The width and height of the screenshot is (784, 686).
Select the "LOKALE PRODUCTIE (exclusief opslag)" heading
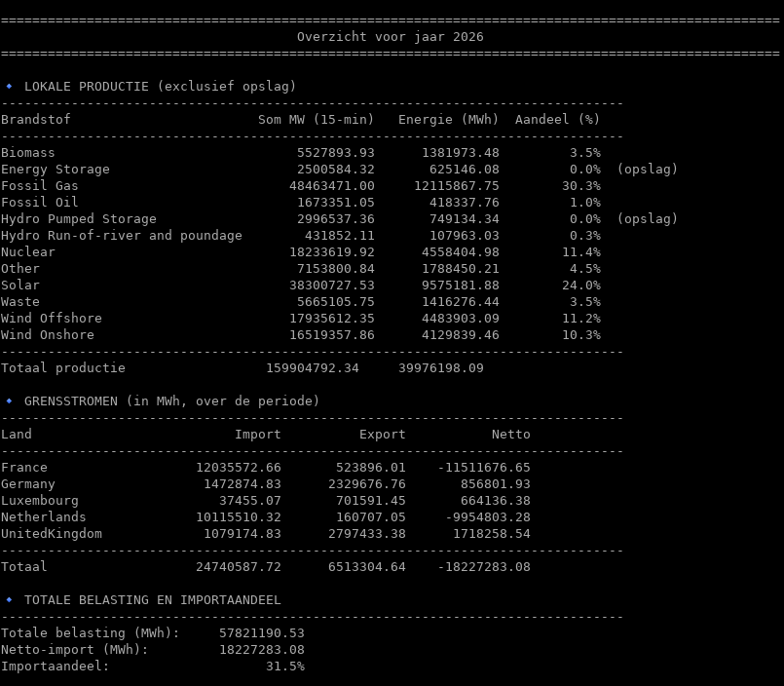[x=160, y=87]
